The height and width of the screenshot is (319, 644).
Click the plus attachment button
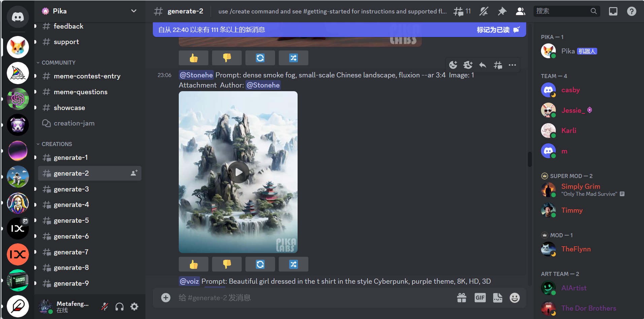click(166, 298)
